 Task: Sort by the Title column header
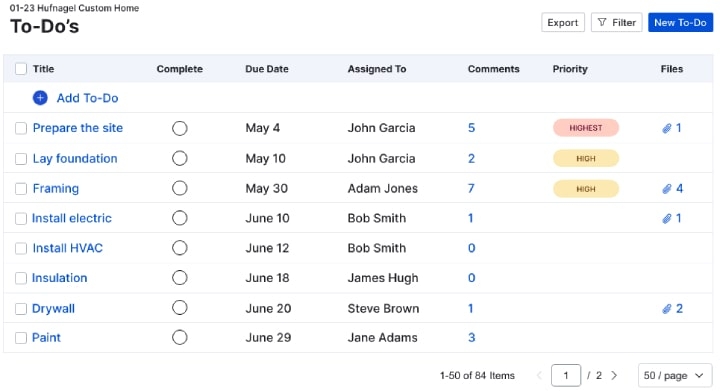(x=43, y=69)
